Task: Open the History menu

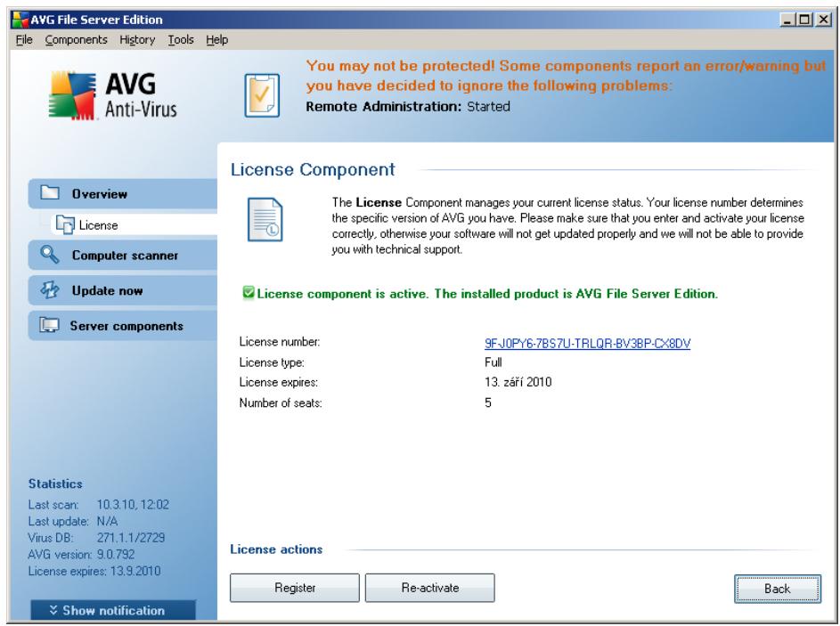Action: pyautogui.click(x=137, y=40)
